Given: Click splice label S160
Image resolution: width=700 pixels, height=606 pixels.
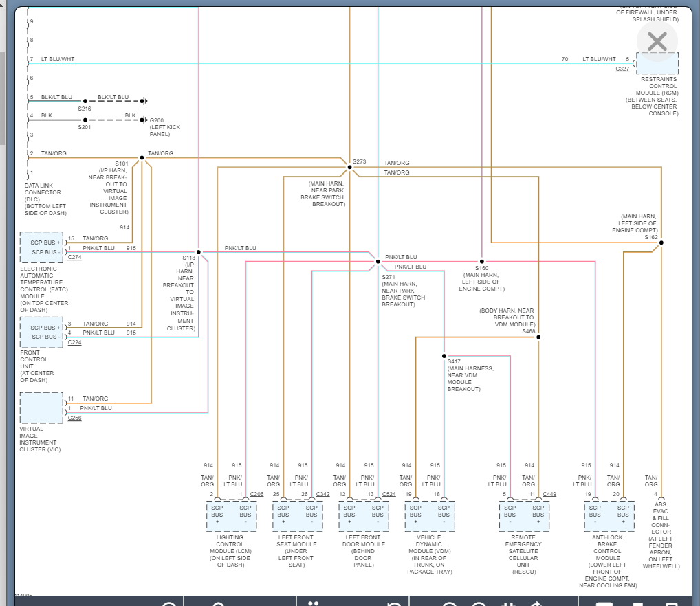Looking at the screenshot, I should pyautogui.click(x=482, y=268).
